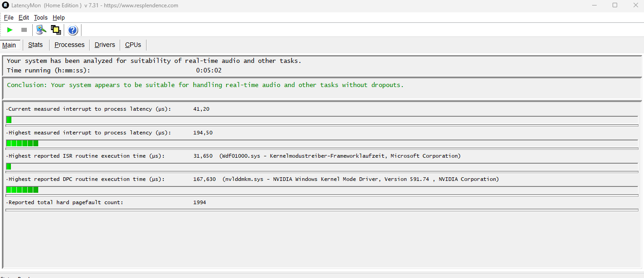
Task: Click the Wdf01000.sys driver description
Action: coord(340,156)
